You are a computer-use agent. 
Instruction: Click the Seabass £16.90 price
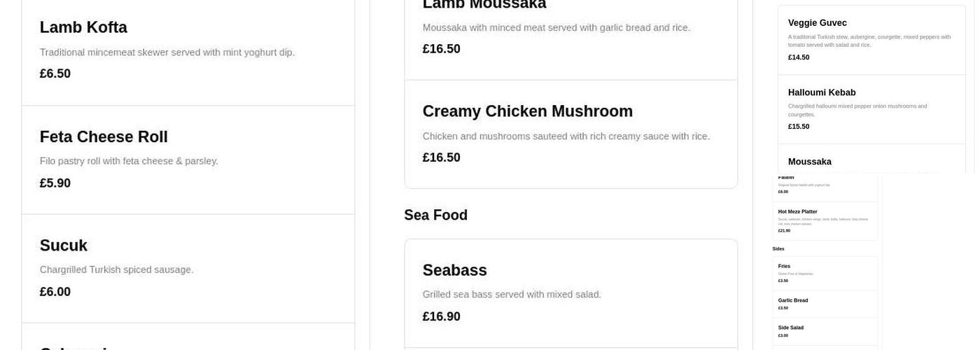[x=441, y=317]
